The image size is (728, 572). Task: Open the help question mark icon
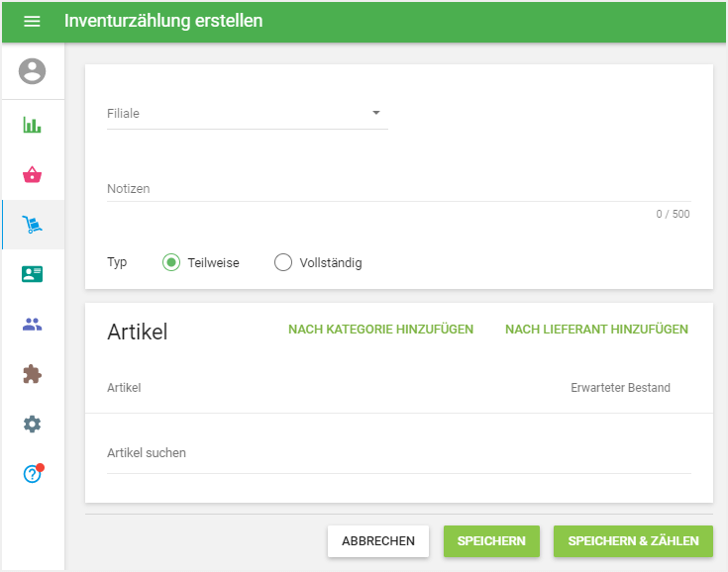point(33,474)
